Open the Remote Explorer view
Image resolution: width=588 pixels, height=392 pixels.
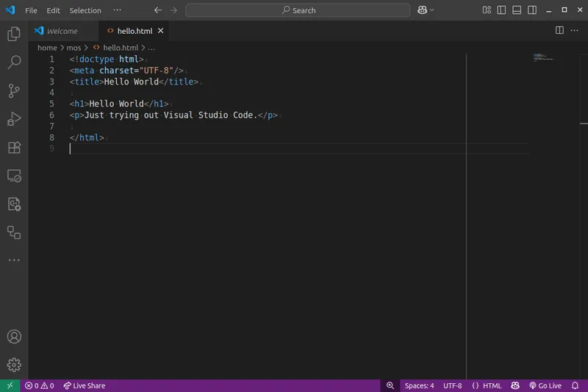click(14, 176)
